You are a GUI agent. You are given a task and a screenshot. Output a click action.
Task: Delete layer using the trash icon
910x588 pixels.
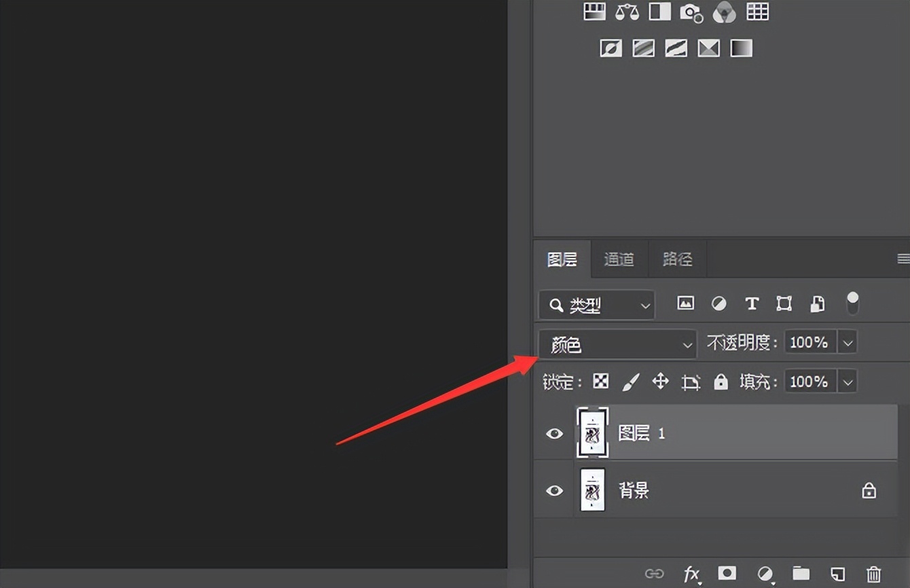tap(873, 574)
